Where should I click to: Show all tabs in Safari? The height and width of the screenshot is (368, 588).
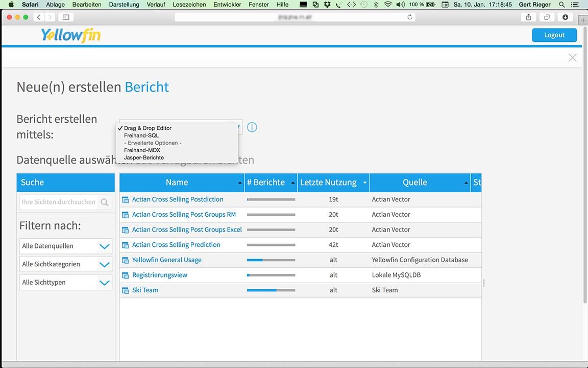tap(547, 17)
